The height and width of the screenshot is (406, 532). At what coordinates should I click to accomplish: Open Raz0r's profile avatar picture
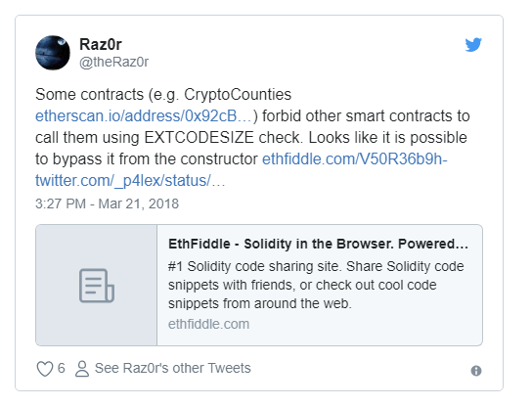(x=53, y=53)
